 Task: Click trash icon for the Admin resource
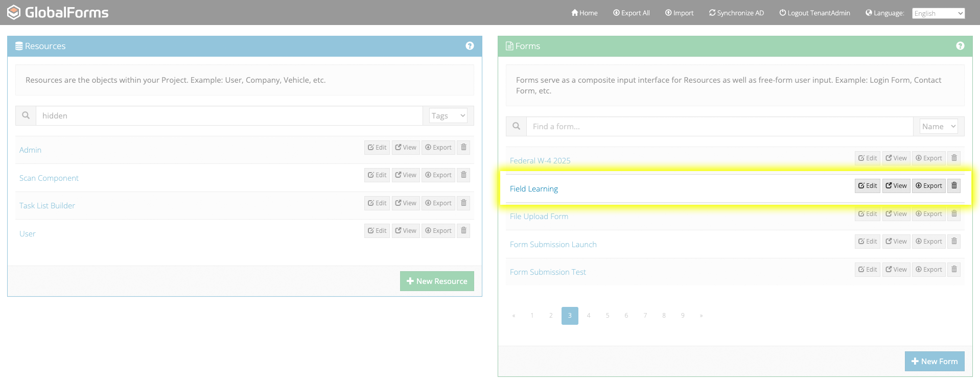tap(463, 148)
